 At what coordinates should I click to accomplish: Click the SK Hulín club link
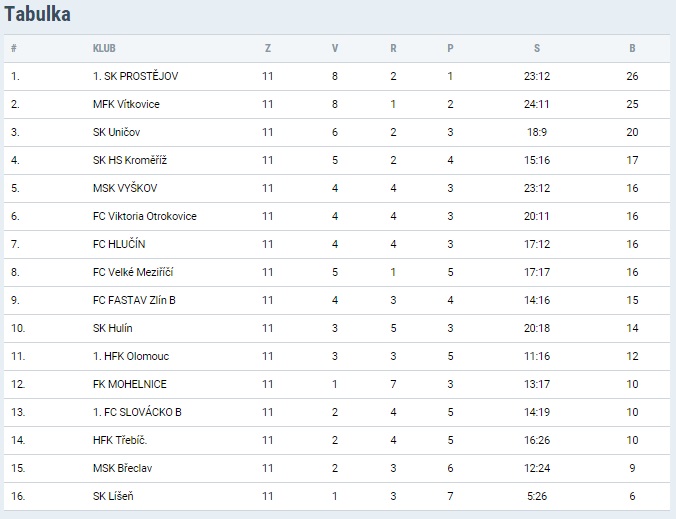pyautogui.click(x=113, y=328)
